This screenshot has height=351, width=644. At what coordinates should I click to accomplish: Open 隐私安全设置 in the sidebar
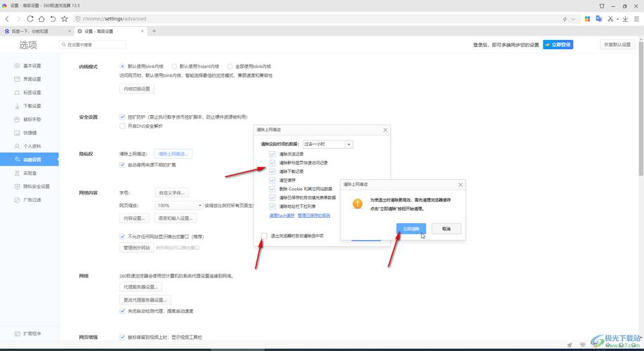point(36,186)
